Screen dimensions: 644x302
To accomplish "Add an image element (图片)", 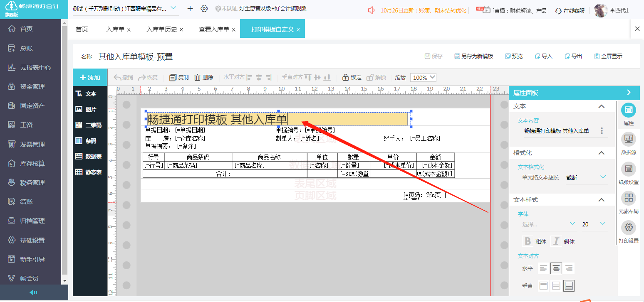I will [86, 109].
